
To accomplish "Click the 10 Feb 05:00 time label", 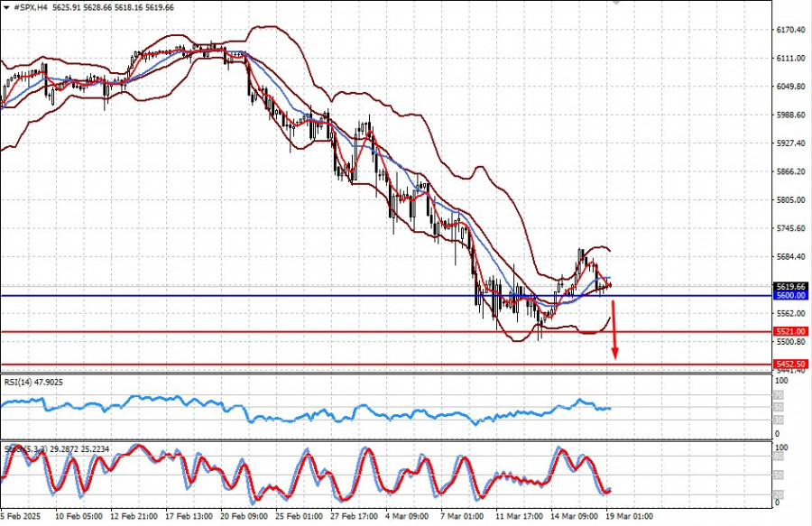I will point(78,517).
